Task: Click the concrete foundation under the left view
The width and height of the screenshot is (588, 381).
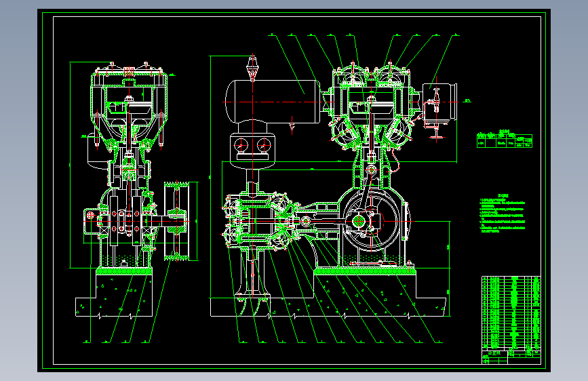Action: (x=114, y=296)
